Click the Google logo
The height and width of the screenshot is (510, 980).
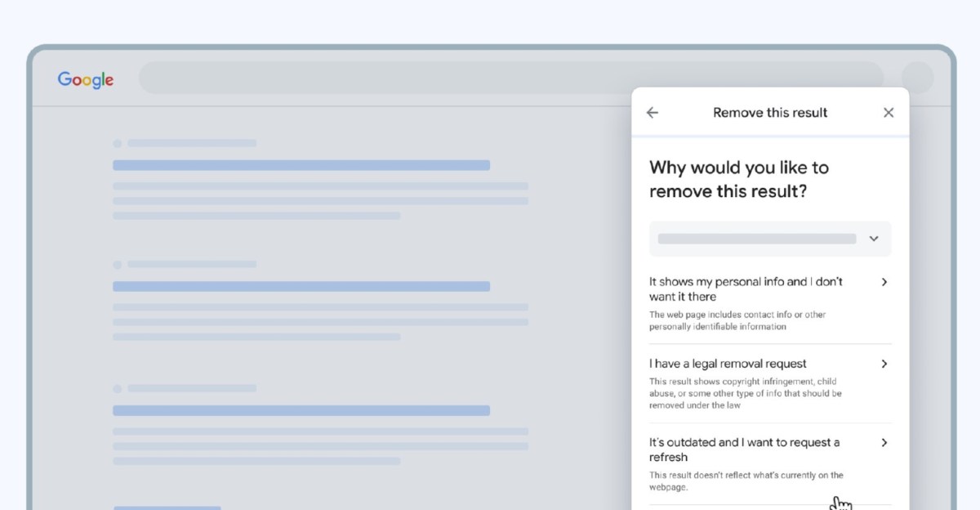(86, 79)
